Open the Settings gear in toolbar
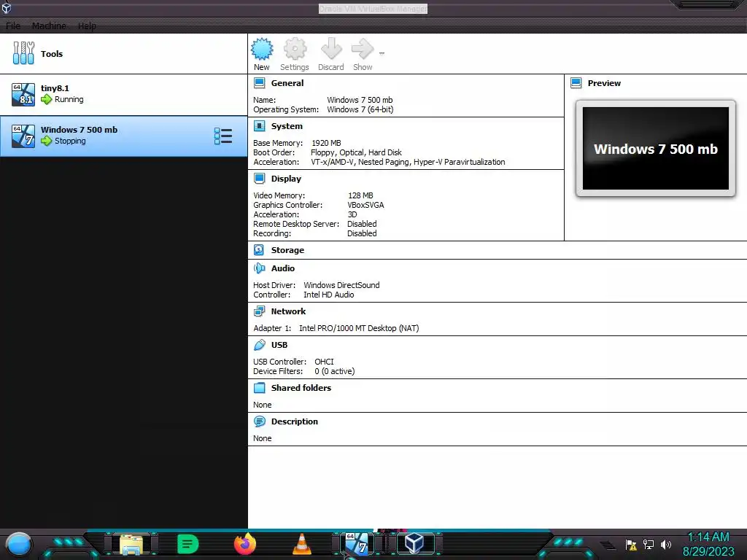The height and width of the screenshot is (560, 747). click(x=295, y=49)
